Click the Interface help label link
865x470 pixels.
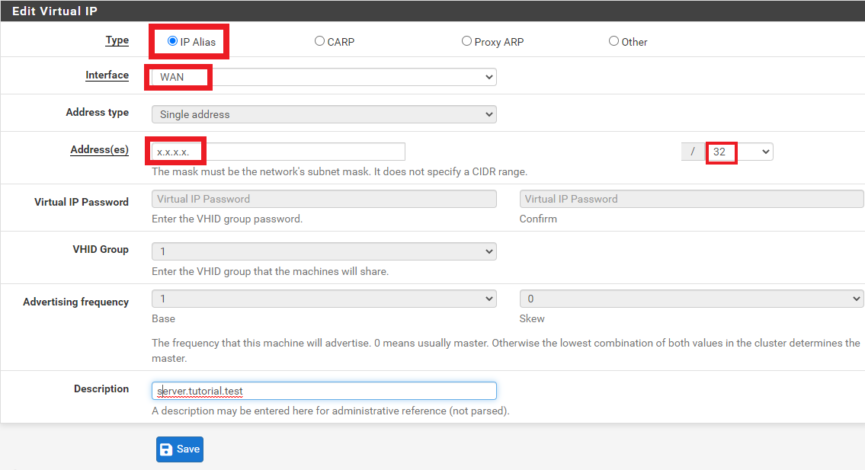click(x=107, y=75)
